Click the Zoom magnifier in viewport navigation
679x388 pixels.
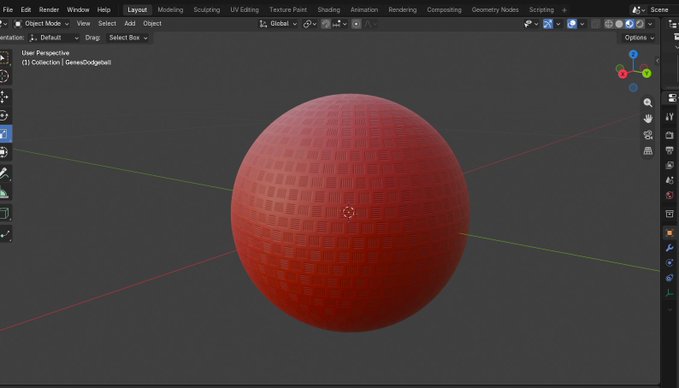coord(648,103)
